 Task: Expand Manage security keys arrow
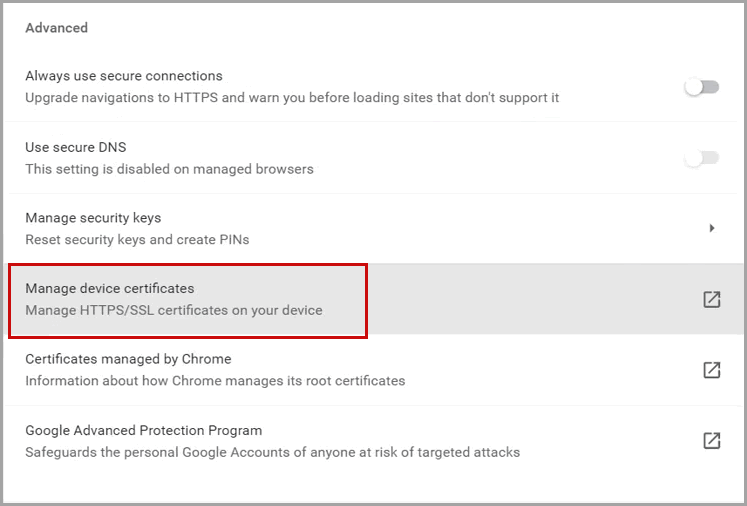712,228
